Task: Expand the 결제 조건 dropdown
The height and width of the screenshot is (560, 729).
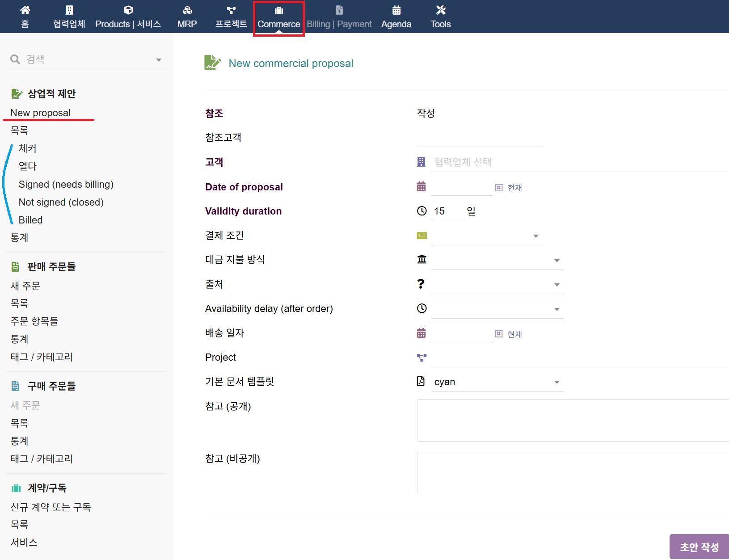Action: pyautogui.click(x=486, y=236)
